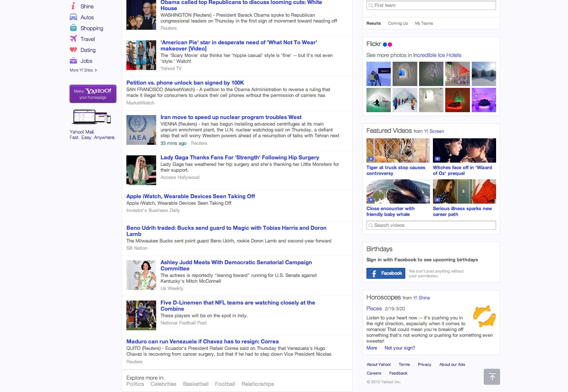568x392 pixels.
Task: Open About Yahoo! footer link
Action: point(379,364)
